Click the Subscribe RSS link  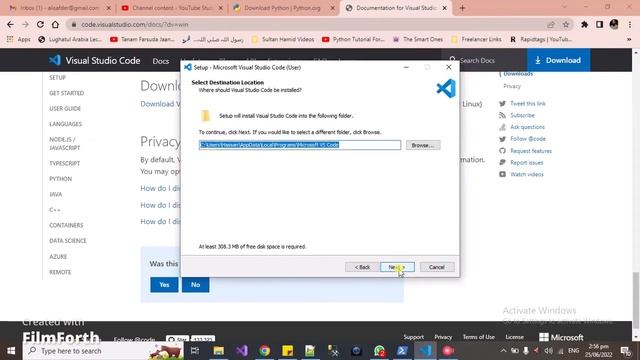[x=522, y=116]
